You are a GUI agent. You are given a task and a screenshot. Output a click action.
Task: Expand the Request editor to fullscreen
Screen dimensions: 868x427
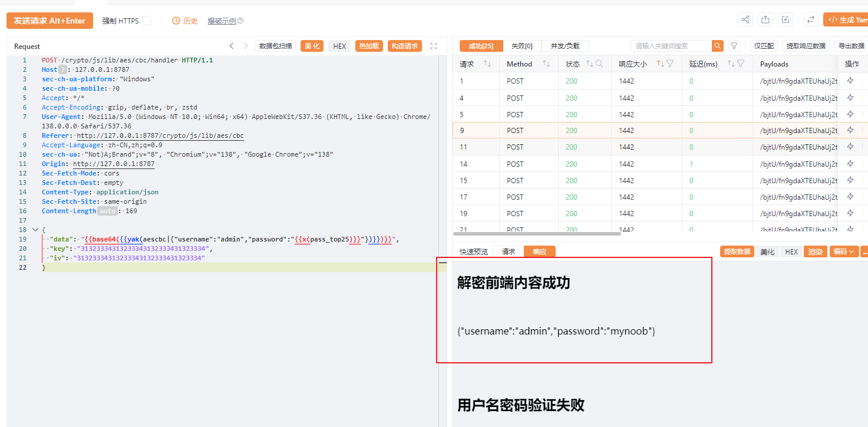click(x=434, y=46)
